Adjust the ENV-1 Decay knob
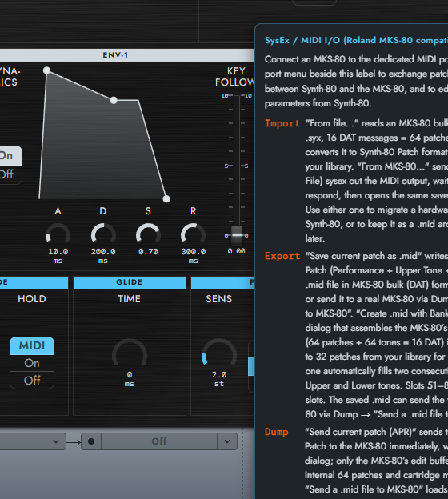Image resolution: width=448 pixels, height=499 pixels. tap(103, 234)
